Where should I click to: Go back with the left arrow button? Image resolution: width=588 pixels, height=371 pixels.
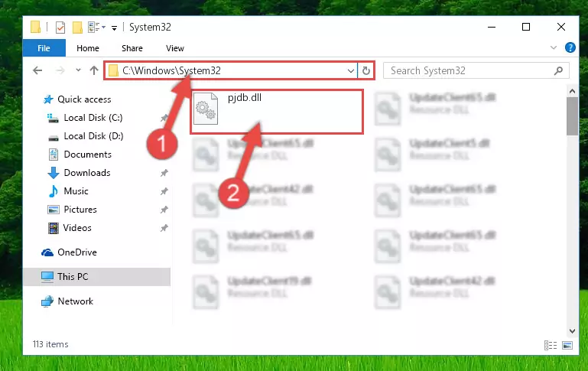point(37,70)
